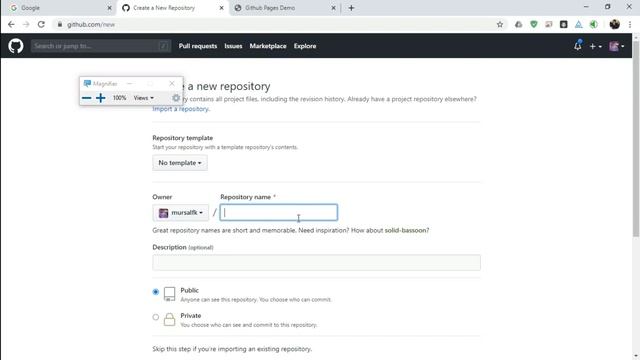The image size is (640, 360).
Task: Zoom out with Magnifier minus button
Action: point(86,98)
